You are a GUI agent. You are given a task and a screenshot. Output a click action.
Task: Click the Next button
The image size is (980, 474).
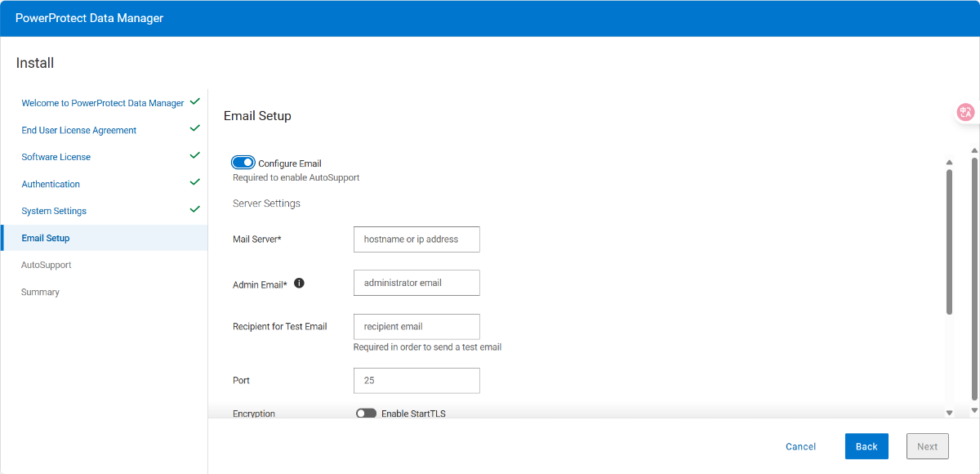(x=928, y=446)
